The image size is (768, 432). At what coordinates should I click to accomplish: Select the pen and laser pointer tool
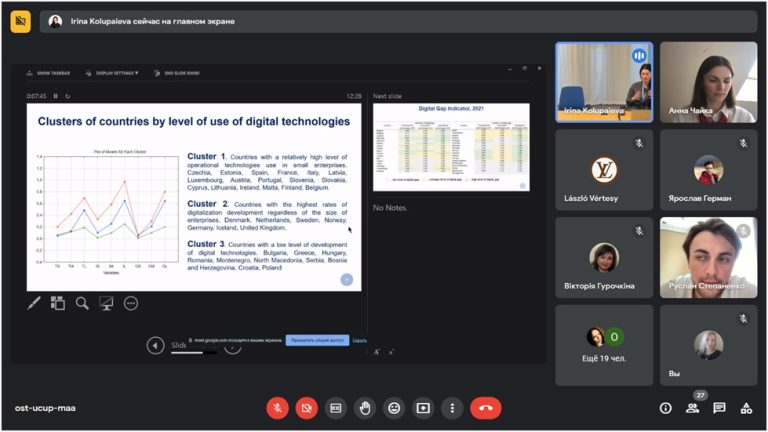(x=34, y=303)
